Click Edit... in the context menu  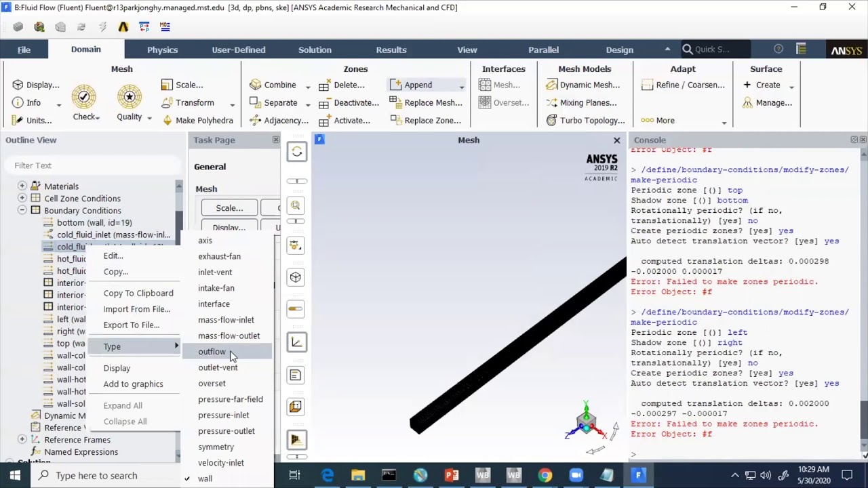click(113, 256)
